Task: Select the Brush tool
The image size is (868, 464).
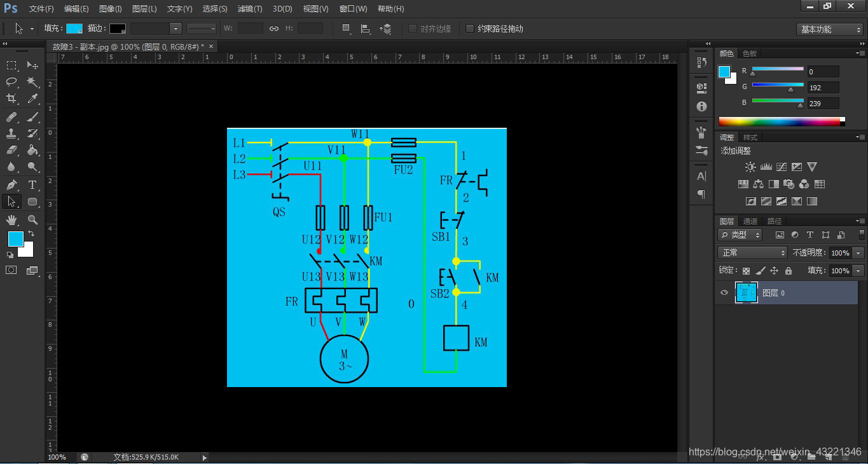Action: click(32, 117)
